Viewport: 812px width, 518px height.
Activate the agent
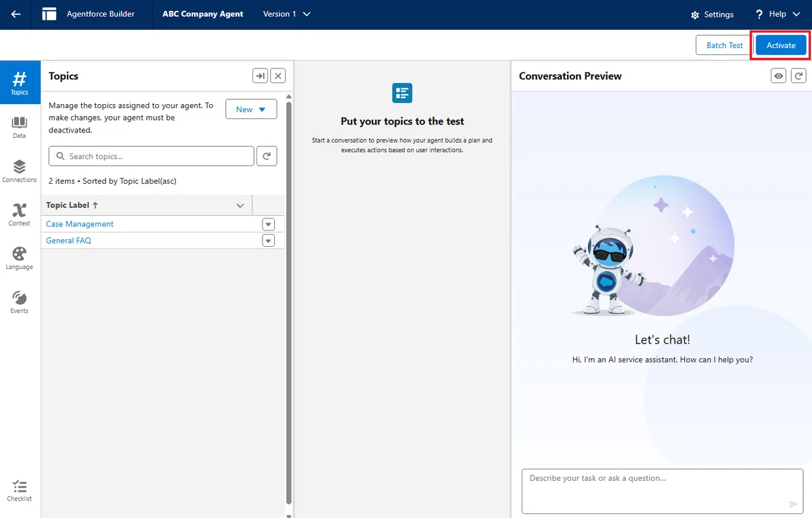(781, 45)
